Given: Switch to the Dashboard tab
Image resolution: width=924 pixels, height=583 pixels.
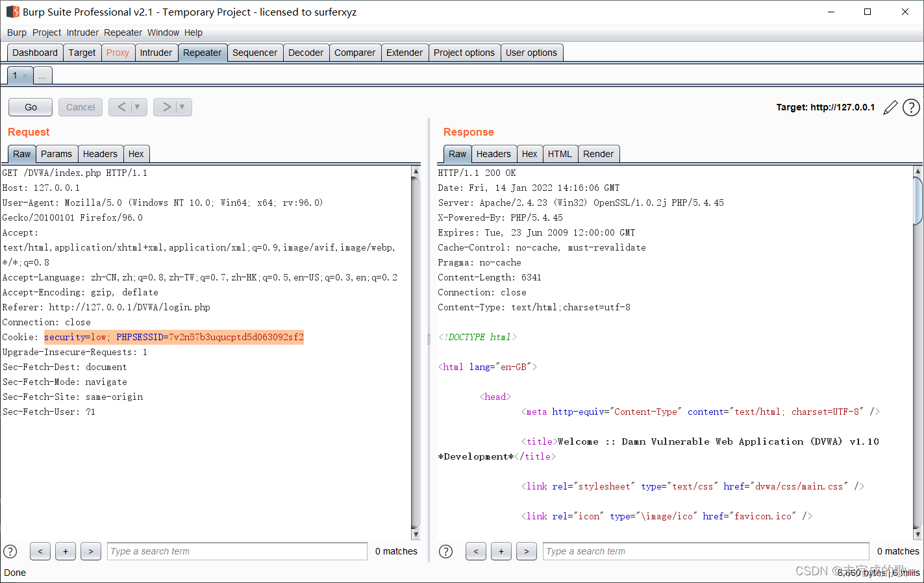Looking at the screenshot, I should tap(35, 53).
